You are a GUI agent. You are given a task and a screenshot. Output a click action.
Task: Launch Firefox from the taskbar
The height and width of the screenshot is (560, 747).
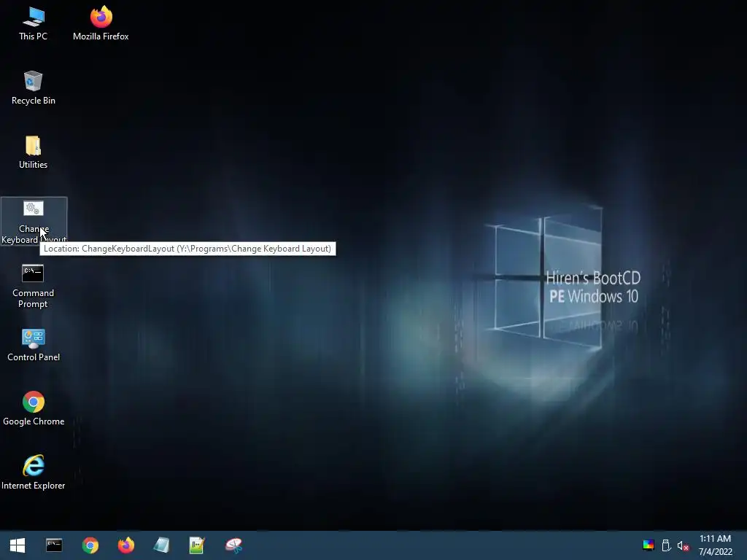126,545
